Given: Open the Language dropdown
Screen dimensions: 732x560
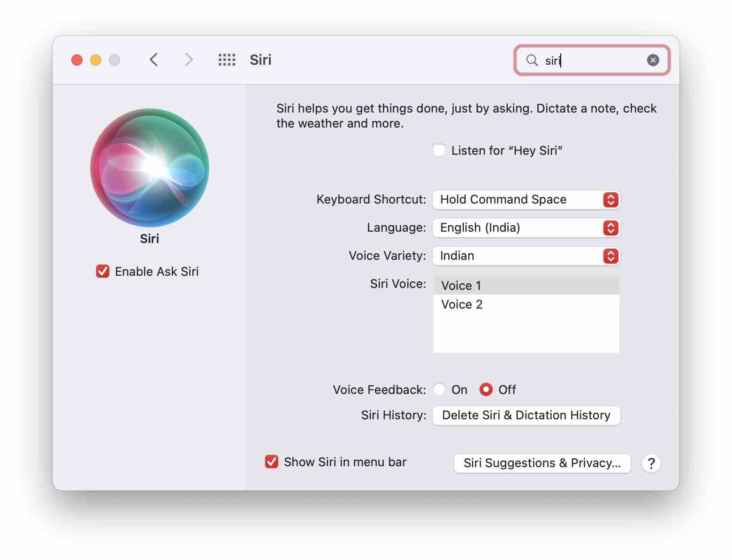Looking at the screenshot, I should point(526,228).
